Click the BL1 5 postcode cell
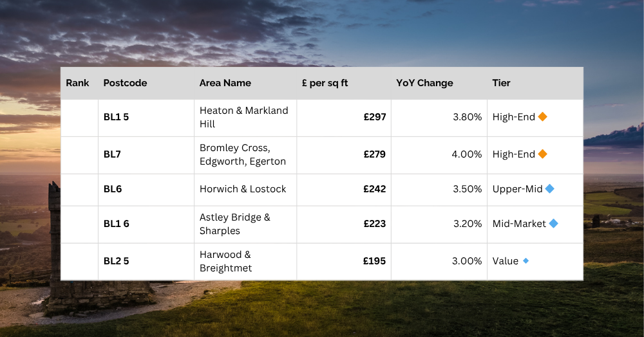The height and width of the screenshot is (337, 644). click(116, 117)
